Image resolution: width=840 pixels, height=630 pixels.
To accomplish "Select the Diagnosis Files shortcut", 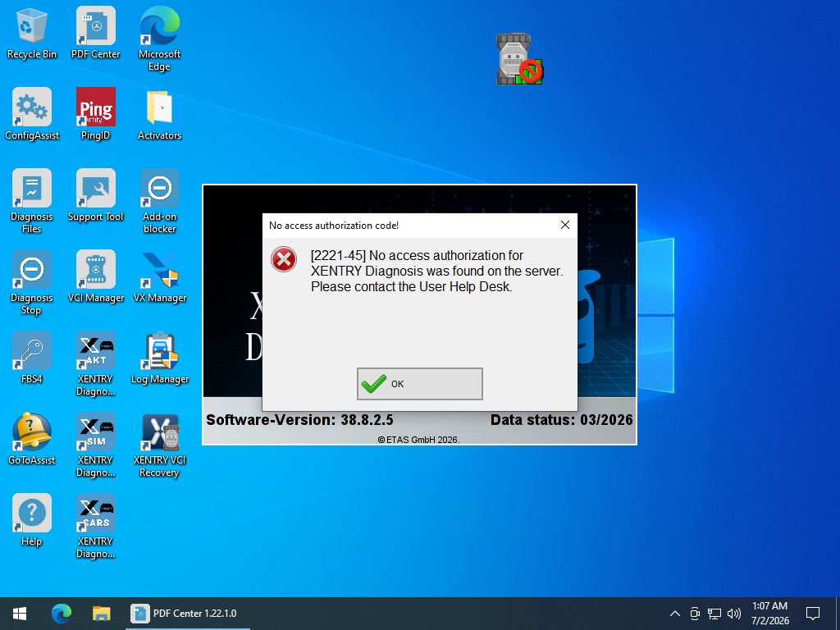I will 32,202.
